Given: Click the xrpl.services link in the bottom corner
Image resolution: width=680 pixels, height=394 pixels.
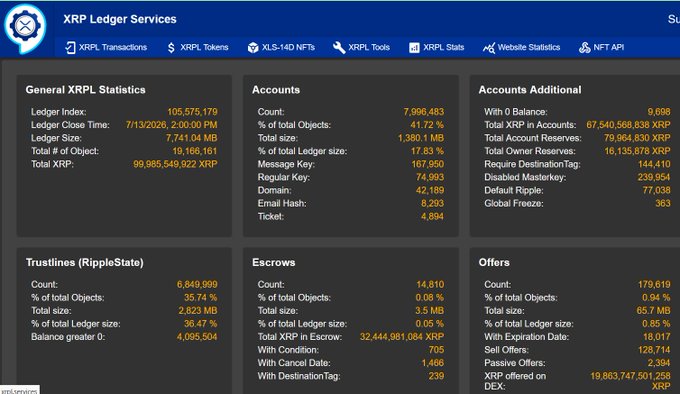Looking at the screenshot, I should [x=20, y=391].
